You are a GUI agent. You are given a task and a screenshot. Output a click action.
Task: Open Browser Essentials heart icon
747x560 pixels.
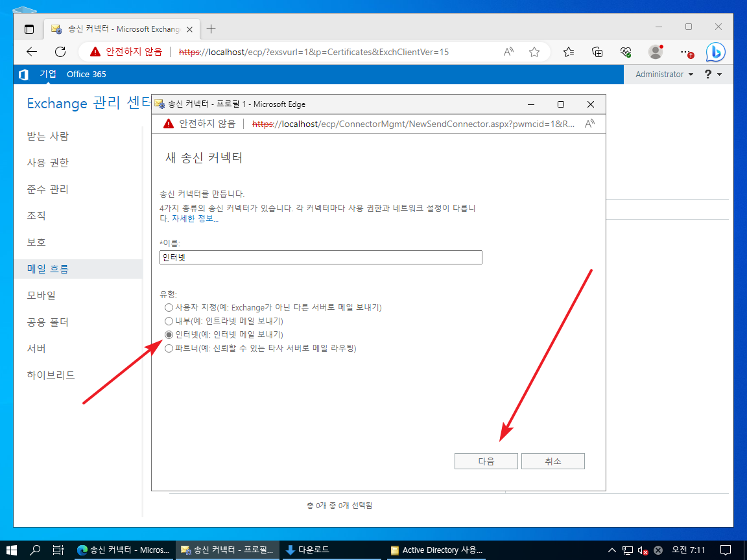click(626, 52)
